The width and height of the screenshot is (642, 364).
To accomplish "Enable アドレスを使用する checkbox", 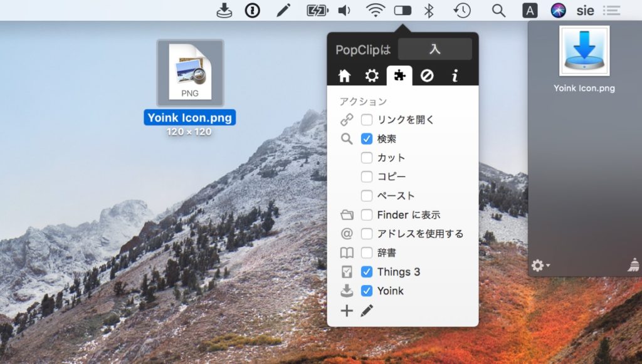I will coord(366,234).
